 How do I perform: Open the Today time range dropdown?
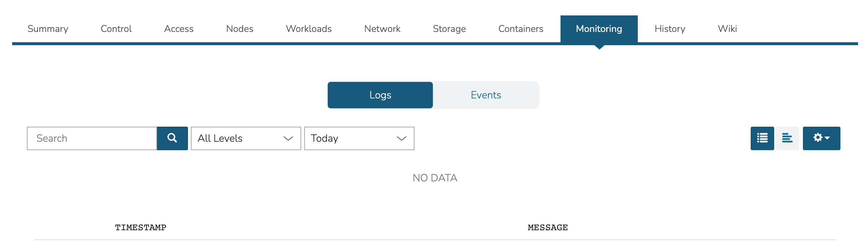coord(359,138)
